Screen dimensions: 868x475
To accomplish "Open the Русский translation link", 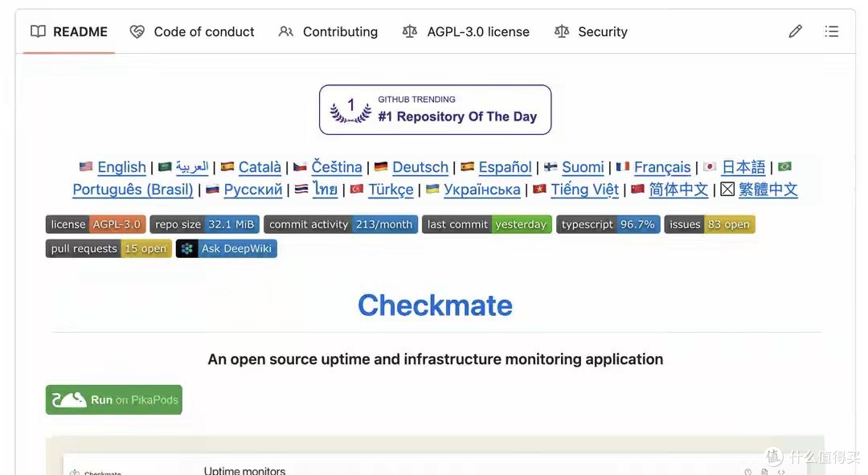I will tap(253, 190).
